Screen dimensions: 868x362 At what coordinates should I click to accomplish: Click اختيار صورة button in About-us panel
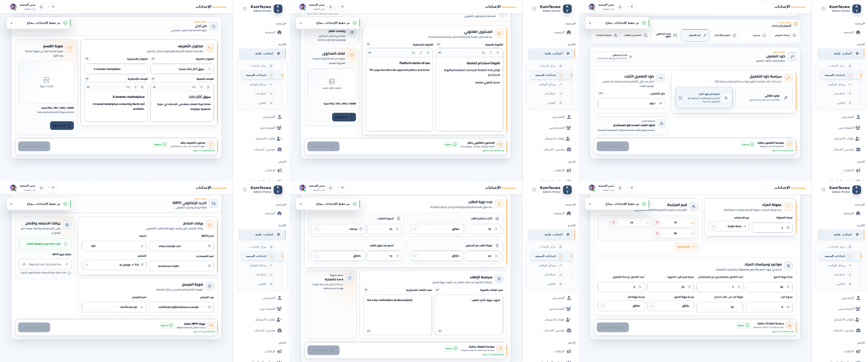click(61, 125)
